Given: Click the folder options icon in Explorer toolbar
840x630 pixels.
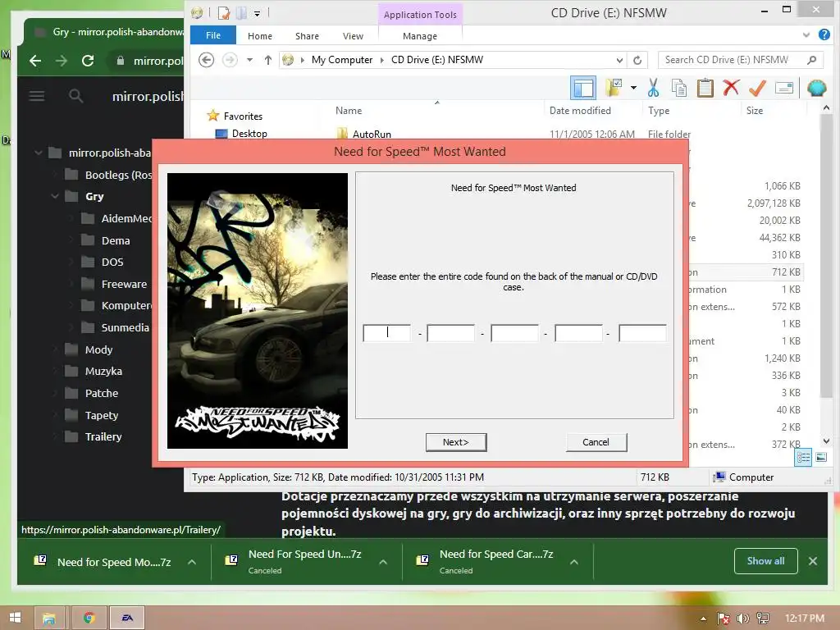Looking at the screenshot, I should pyautogui.click(x=614, y=87).
